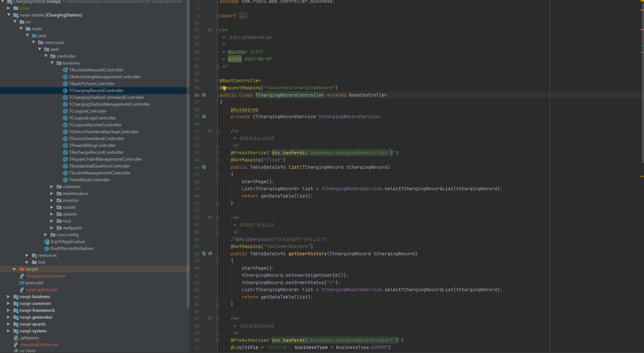Screen dimensions: 644x353
Task: Click the .gitignore file icon
Action: click(x=16, y=338)
